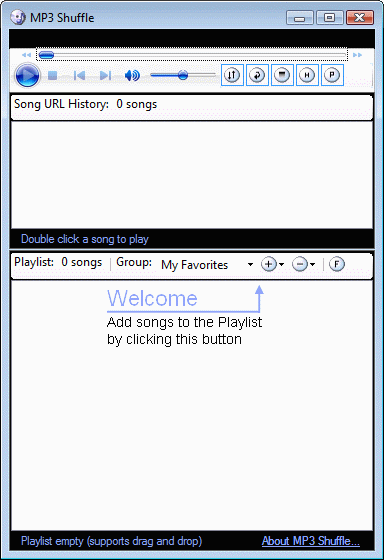Open the minus button's remove-songs dropdown arrow
384x560 pixels.
pyautogui.click(x=313, y=265)
